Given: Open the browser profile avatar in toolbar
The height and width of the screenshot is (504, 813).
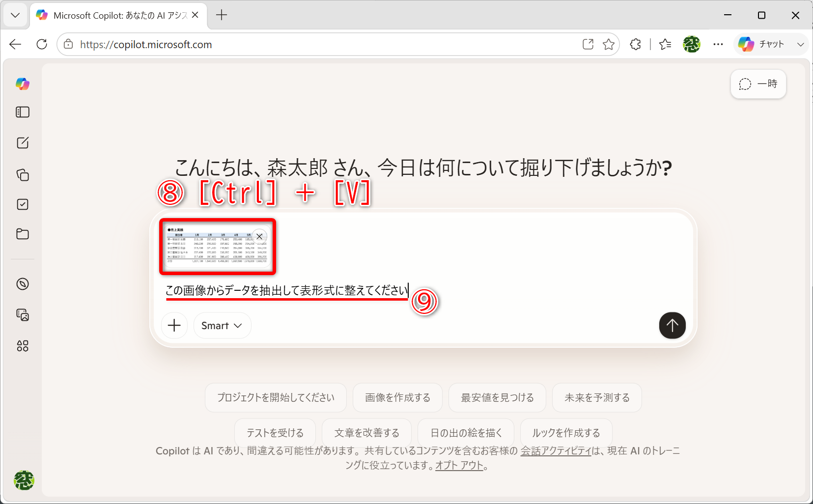Looking at the screenshot, I should click(691, 44).
